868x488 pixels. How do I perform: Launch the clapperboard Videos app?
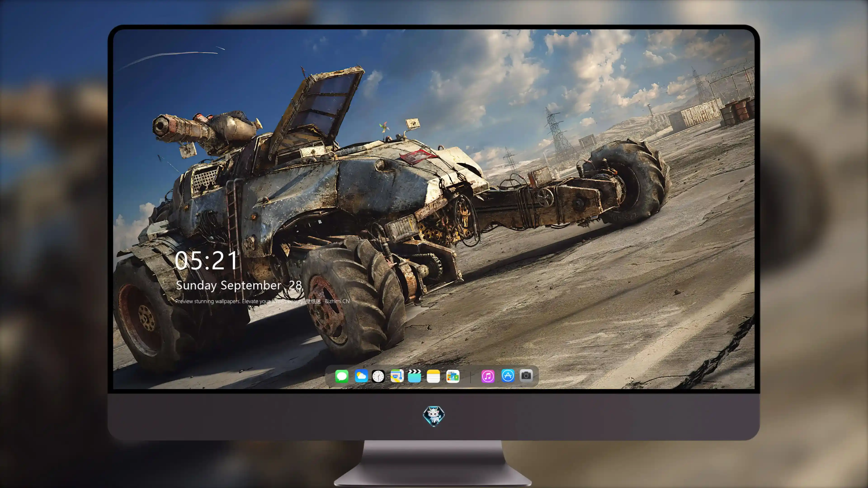pyautogui.click(x=415, y=376)
